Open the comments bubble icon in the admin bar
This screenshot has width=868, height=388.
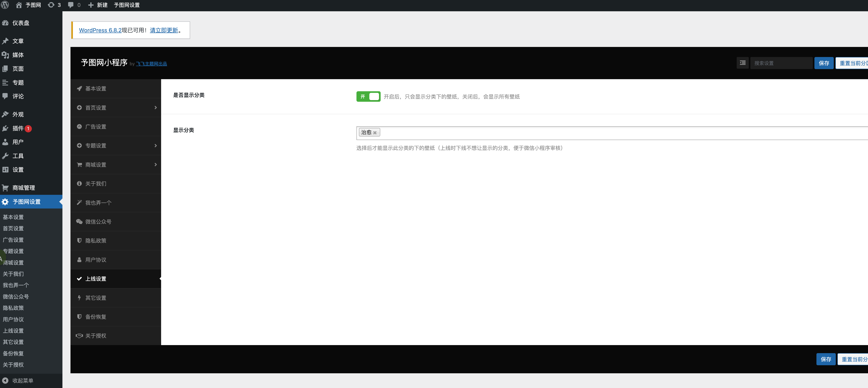pyautogui.click(x=71, y=5)
